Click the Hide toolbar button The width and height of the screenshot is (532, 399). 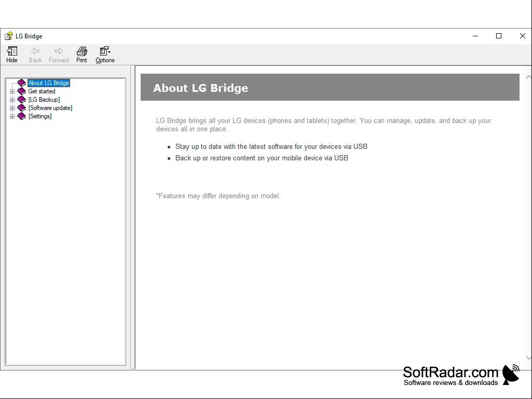pos(12,54)
